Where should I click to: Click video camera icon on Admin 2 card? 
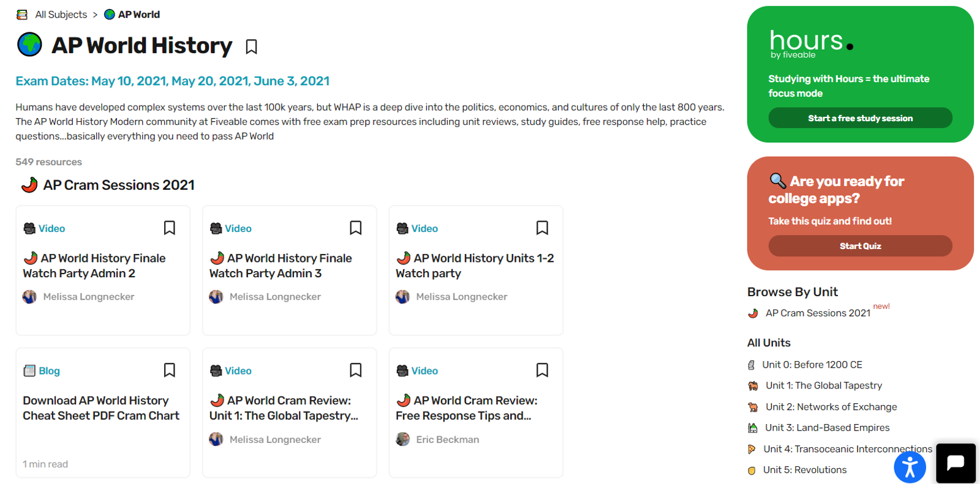tap(29, 228)
